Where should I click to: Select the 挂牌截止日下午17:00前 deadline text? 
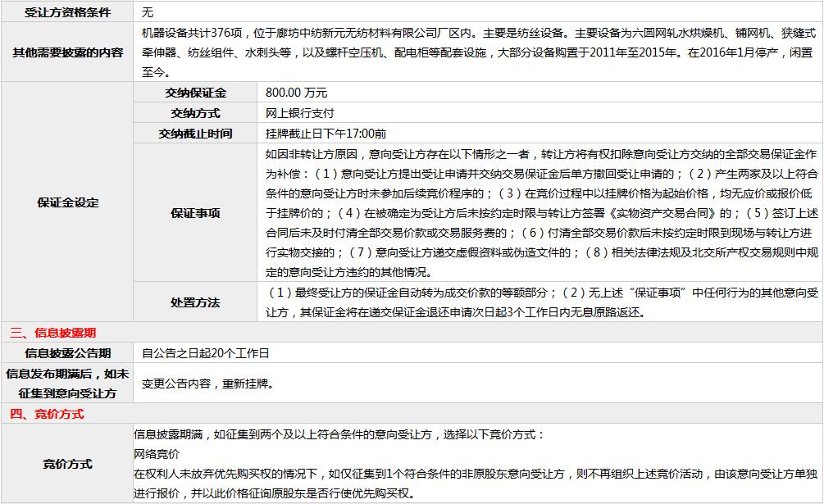click(x=326, y=134)
